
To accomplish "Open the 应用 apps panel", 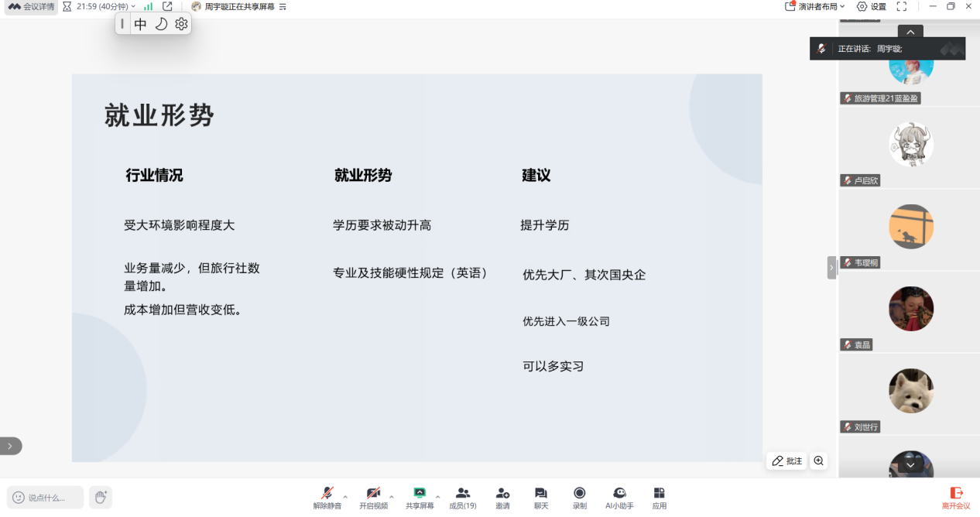I will (x=659, y=496).
